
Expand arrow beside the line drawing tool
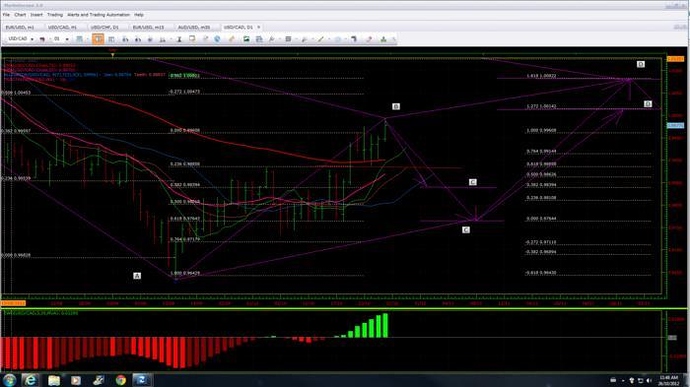(329, 39)
